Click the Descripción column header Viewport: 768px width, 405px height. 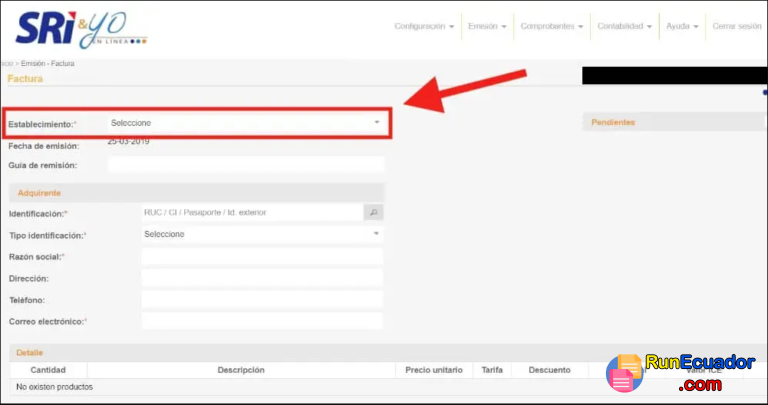point(241,370)
